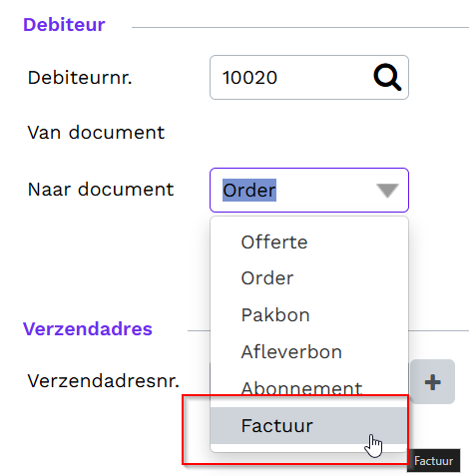Image resolution: width=469 pixels, height=476 pixels.
Task: Click the Van document label
Action: (96, 133)
